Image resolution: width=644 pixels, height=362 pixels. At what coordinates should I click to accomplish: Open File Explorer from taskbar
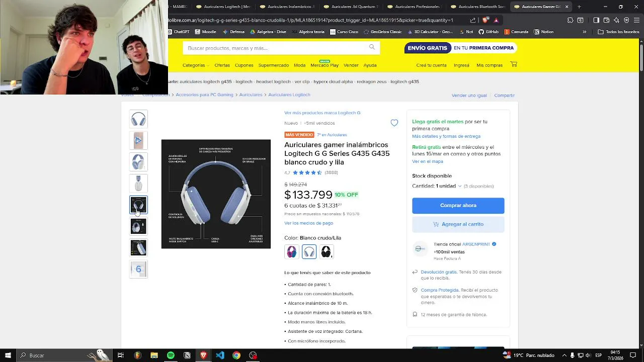click(x=154, y=355)
